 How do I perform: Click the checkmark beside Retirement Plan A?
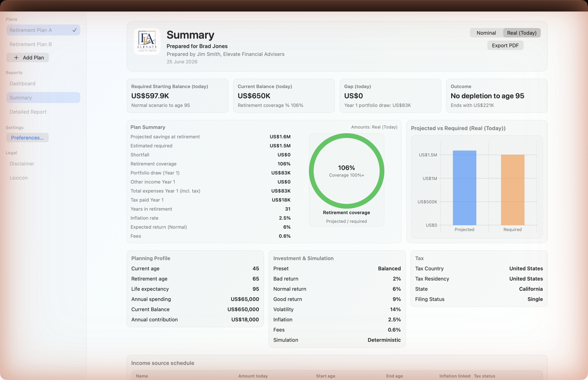74,30
